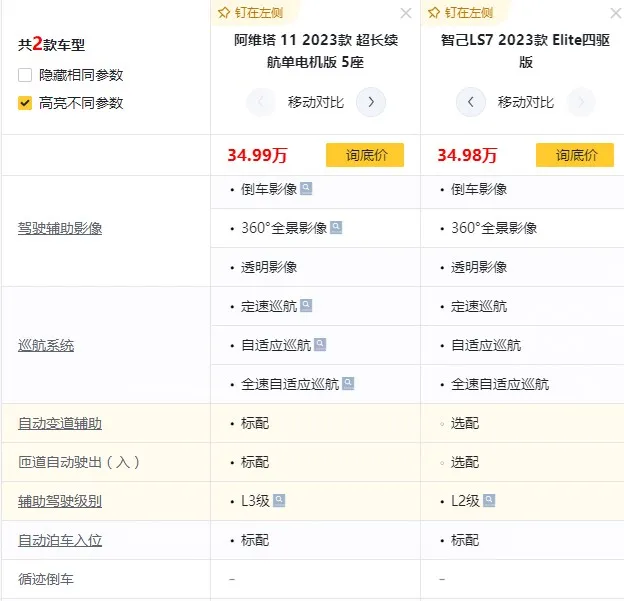Click pin icon for 阿维塔 11 column
The width and height of the screenshot is (624, 601).
(x=224, y=13)
